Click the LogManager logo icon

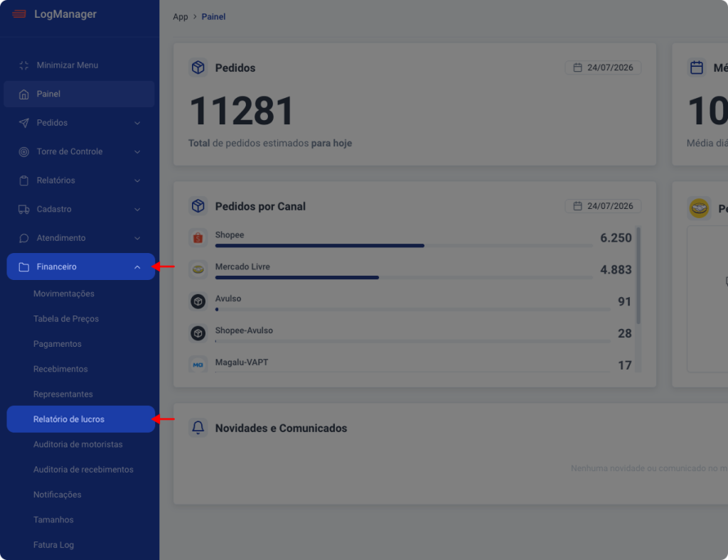[x=19, y=14]
